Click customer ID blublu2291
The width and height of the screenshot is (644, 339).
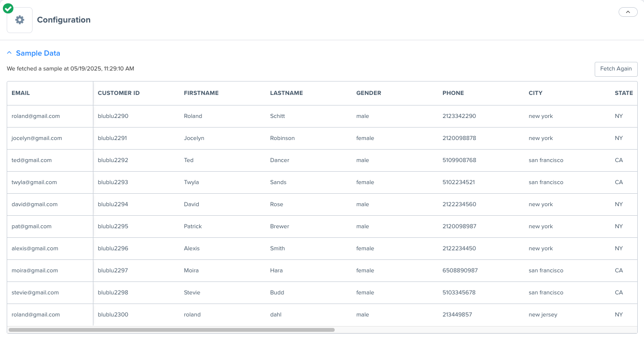coord(113,138)
